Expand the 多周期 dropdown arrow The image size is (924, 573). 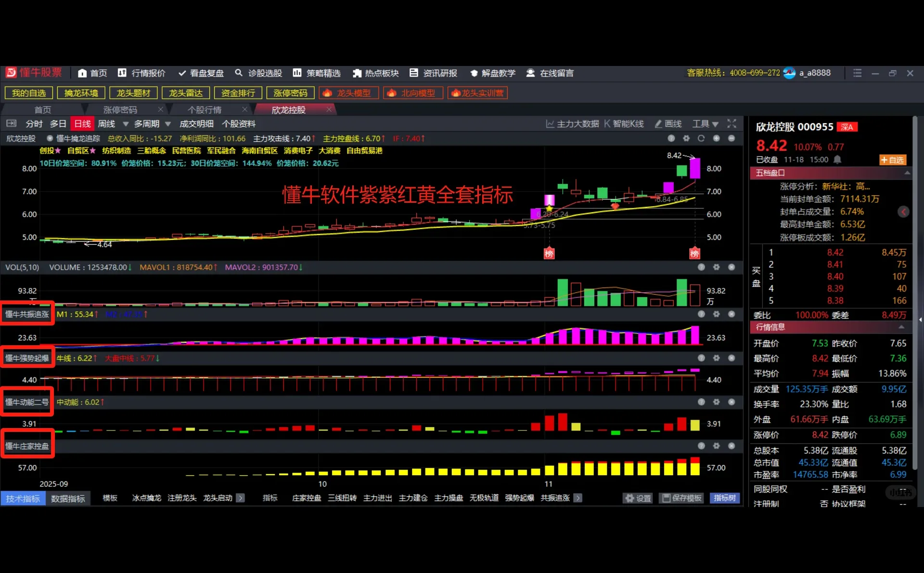[168, 124]
